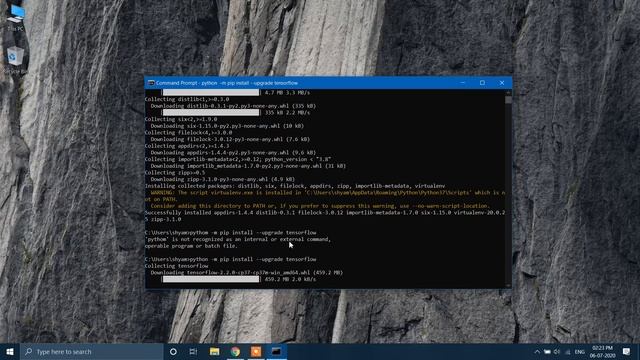The width and height of the screenshot is (640, 360).
Task: Click the tensorflow download progress bar
Action: tap(211, 279)
